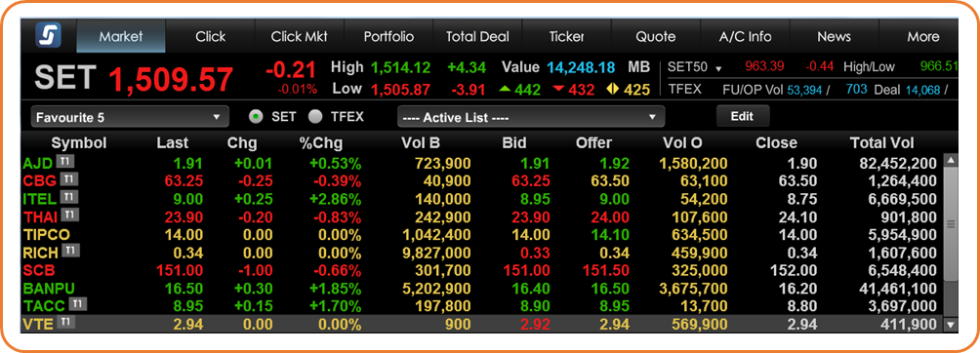Screen dimensions: 980x353
Task: Go to the News tab
Action: click(x=834, y=36)
